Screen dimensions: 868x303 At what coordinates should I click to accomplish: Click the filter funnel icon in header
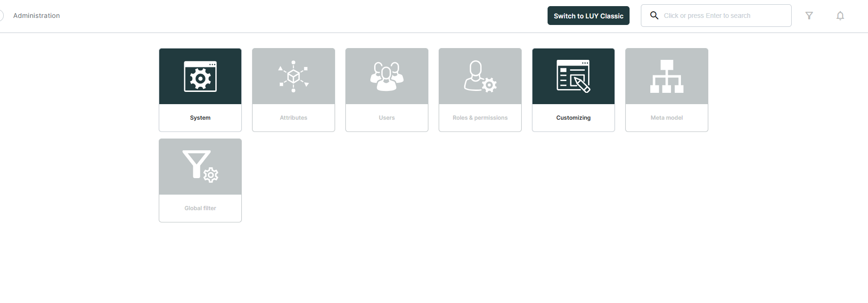click(809, 16)
